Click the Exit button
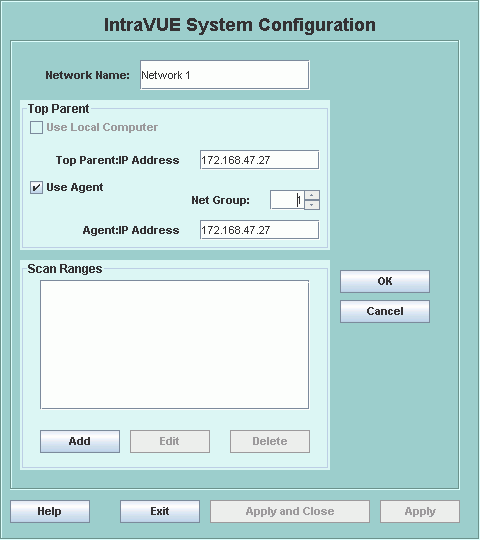 (160, 511)
